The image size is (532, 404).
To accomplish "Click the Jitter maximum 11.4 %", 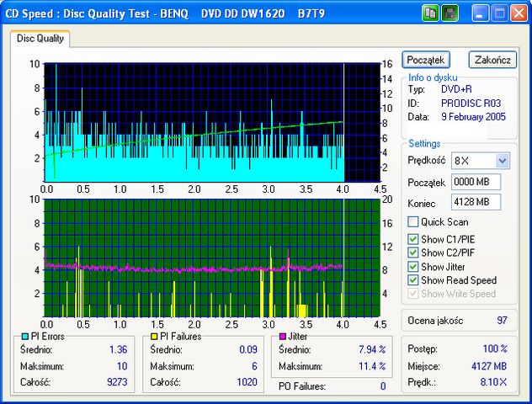I will click(x=372, y=366).
